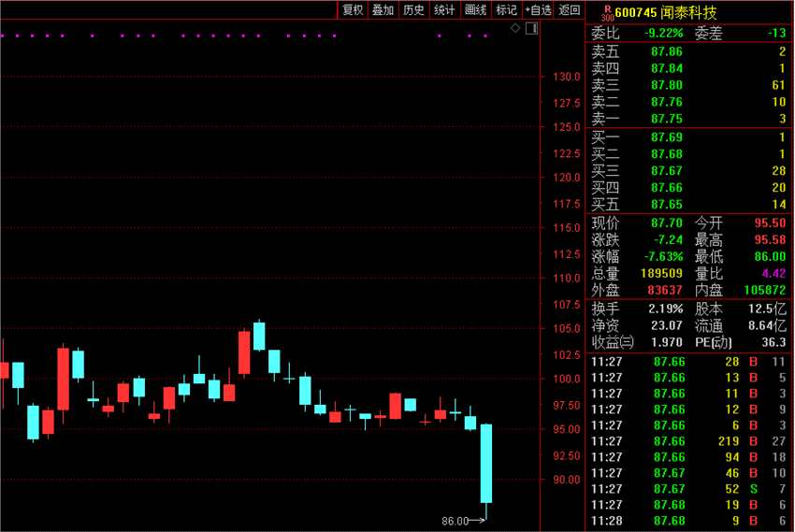
Task: Select the 11:28 trade at 87.68
Action: point(688,521)
